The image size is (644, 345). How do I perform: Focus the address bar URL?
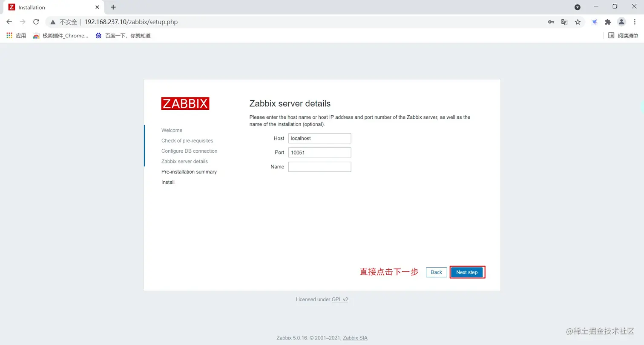[131, 22]
